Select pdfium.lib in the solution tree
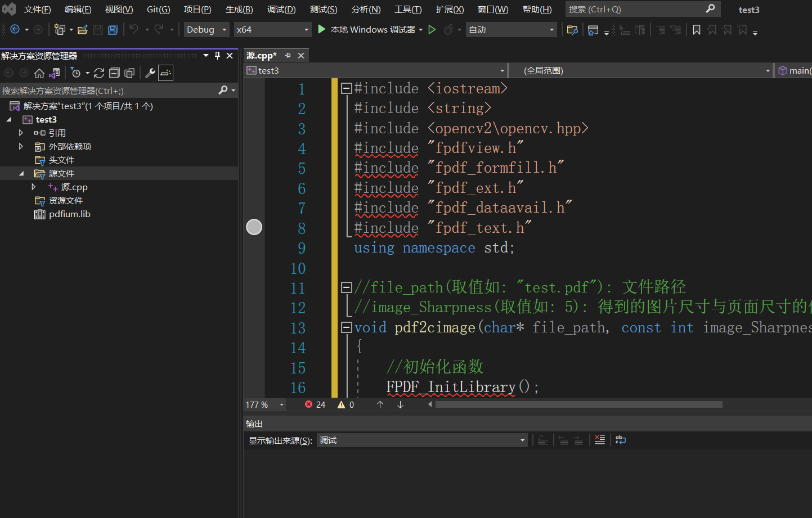The width and height of the screenshot is (812, 518). point(70,214)
